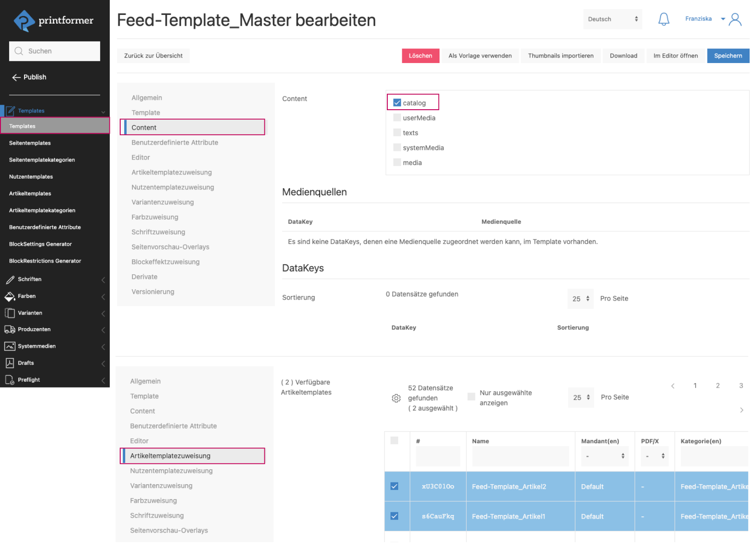Open Systemmedien section via image icon

[x=10, y=346]
